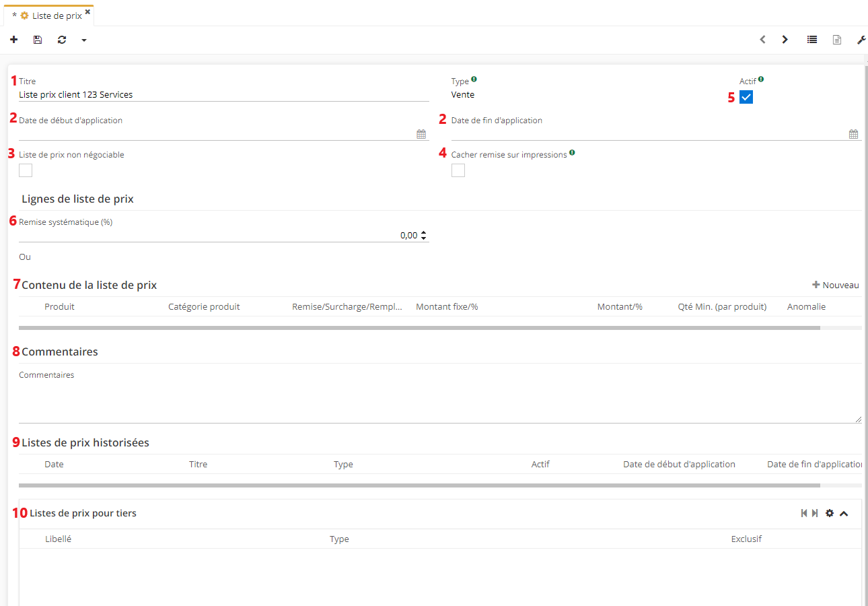Screen dimensions: 868x606
Task: Open settings gear in Listes de prix pour tiers
Action: tap(830, 513)
